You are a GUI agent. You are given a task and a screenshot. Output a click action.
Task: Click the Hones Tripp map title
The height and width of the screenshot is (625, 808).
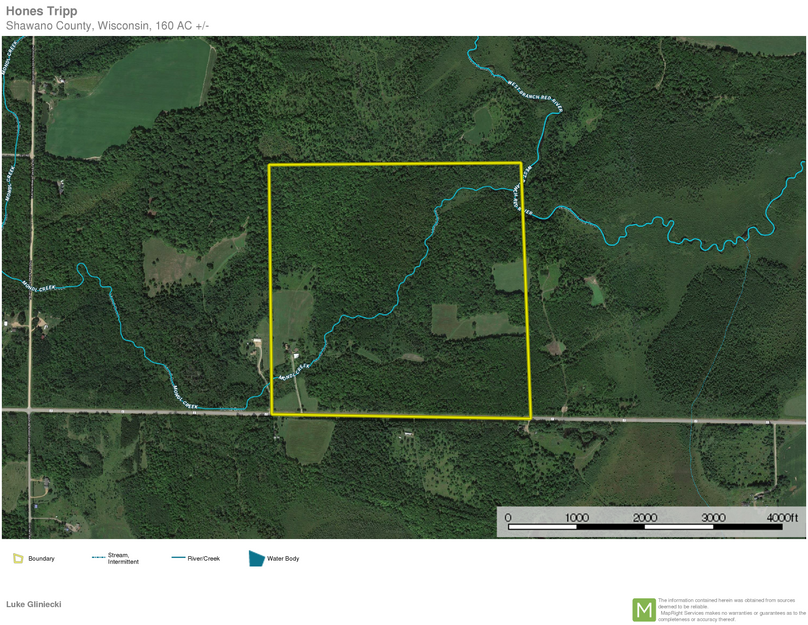pyautogui.click(x=42, y=11)
